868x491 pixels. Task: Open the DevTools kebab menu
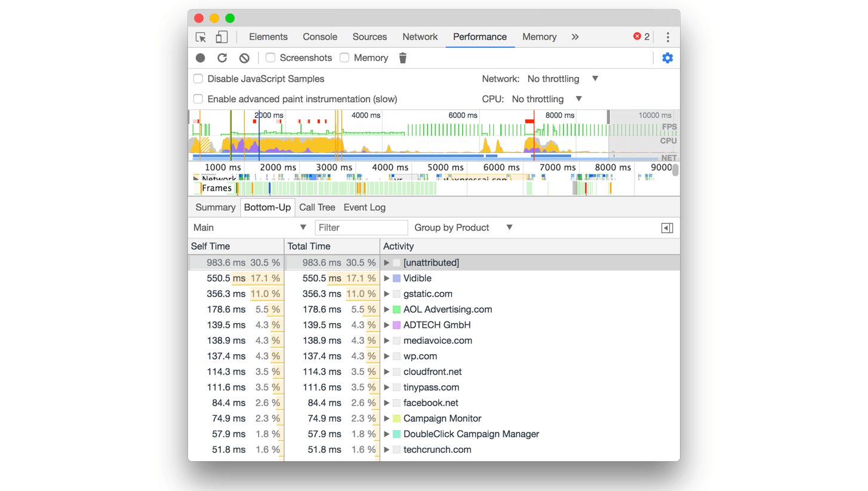(x=667, y=37)
